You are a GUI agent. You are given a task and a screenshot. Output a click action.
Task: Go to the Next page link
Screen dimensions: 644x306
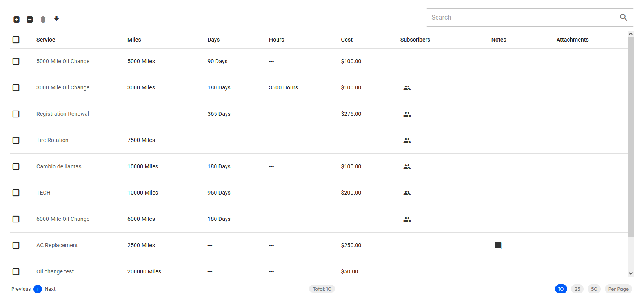(50, 289)
